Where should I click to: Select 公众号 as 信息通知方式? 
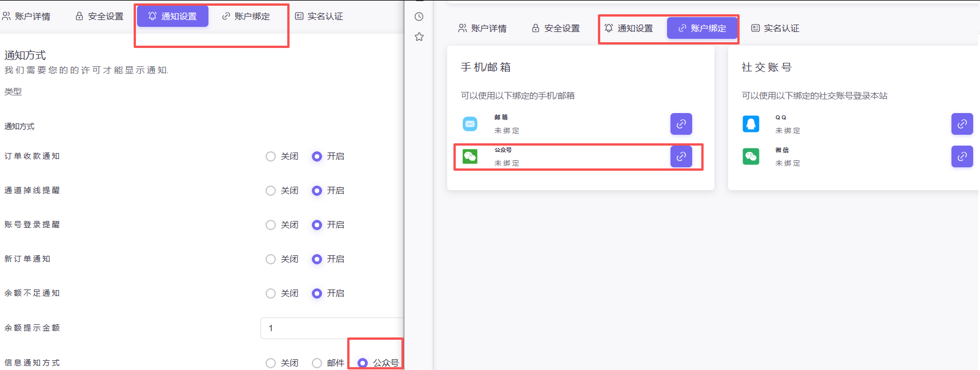[363, 363]
